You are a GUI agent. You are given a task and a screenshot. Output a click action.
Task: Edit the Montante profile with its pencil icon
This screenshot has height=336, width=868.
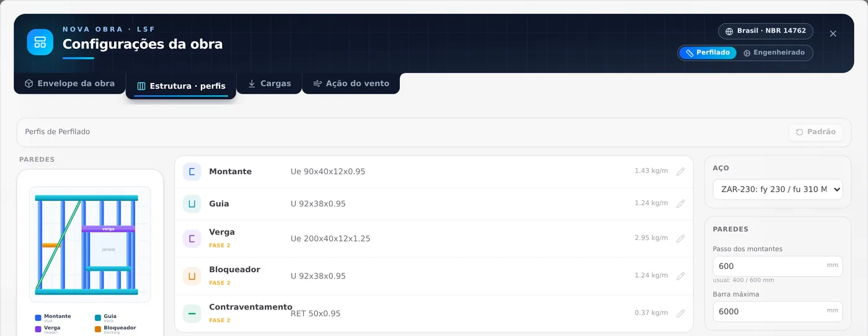681,172
